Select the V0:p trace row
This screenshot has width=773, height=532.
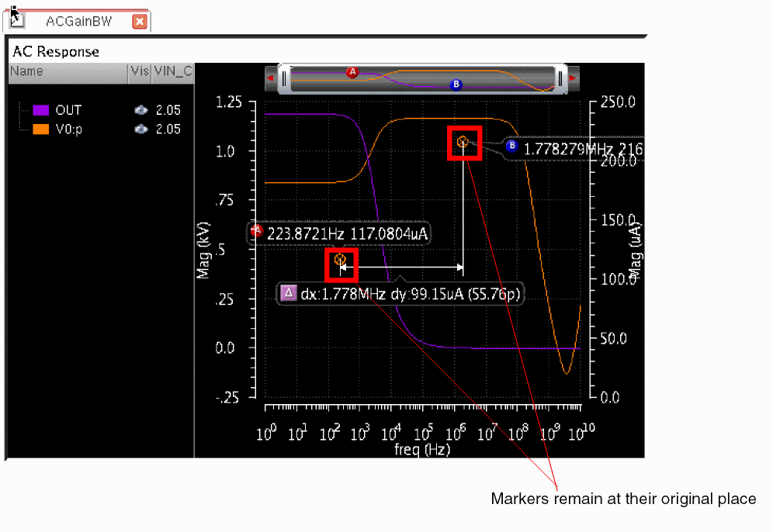click(x=101, y=129)
